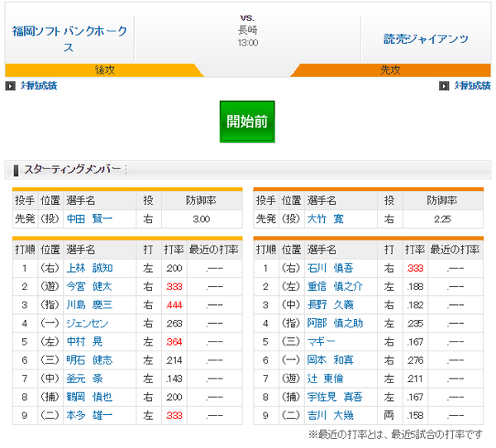Open the right 対戦成績 link
Image resolution: width=496 pixels, height=448 pixels.
click(x=473, y=86)
